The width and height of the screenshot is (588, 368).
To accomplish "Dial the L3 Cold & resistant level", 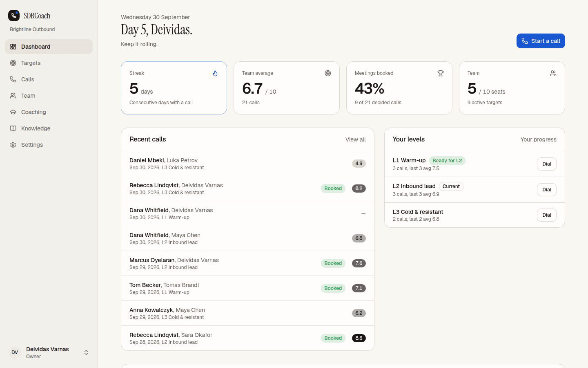I will 547,215.
